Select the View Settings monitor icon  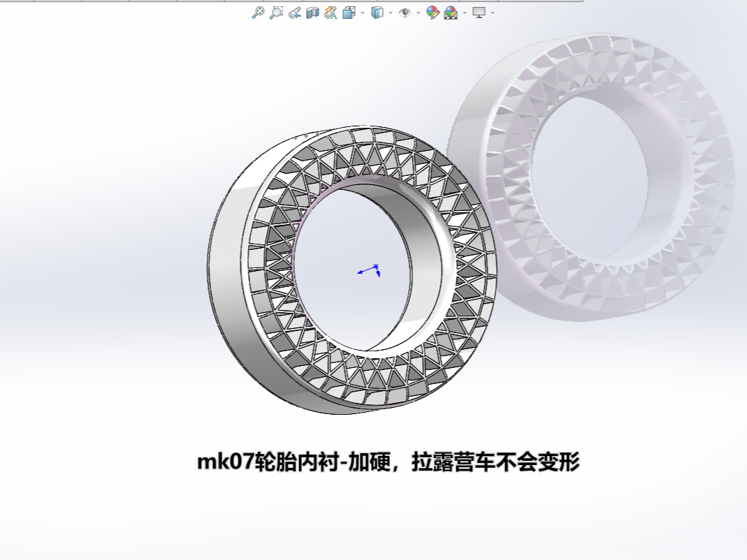479,13
